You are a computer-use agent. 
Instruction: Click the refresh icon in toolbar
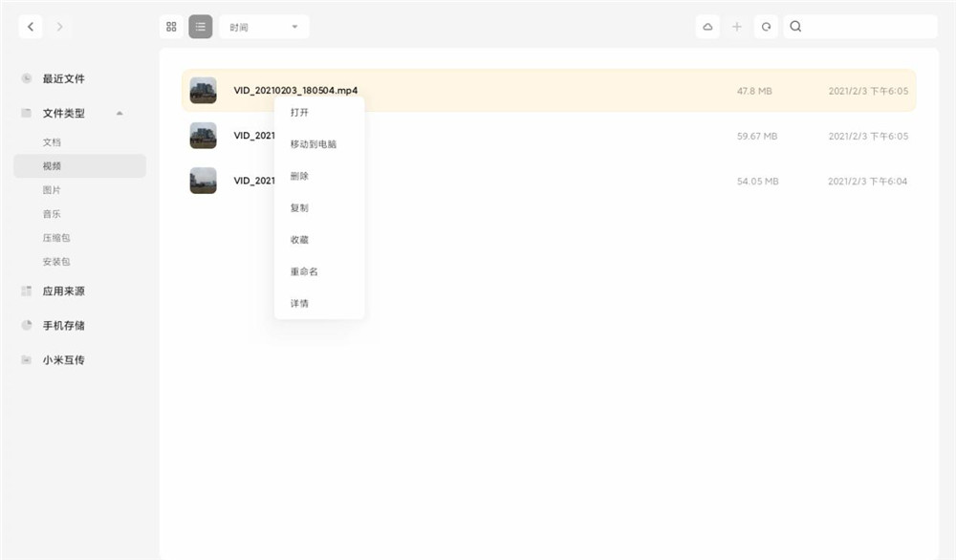pyautogui.click(x=766, y=26)
